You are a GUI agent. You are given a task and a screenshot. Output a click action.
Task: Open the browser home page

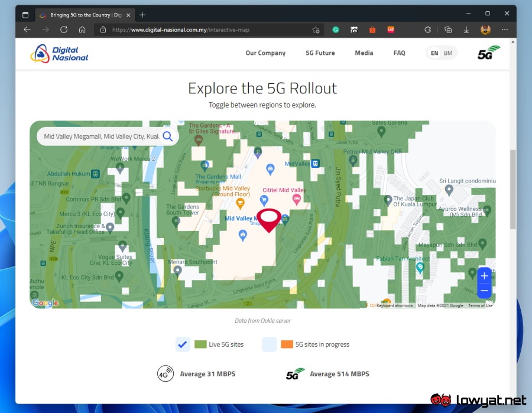(x=82, y=30)
